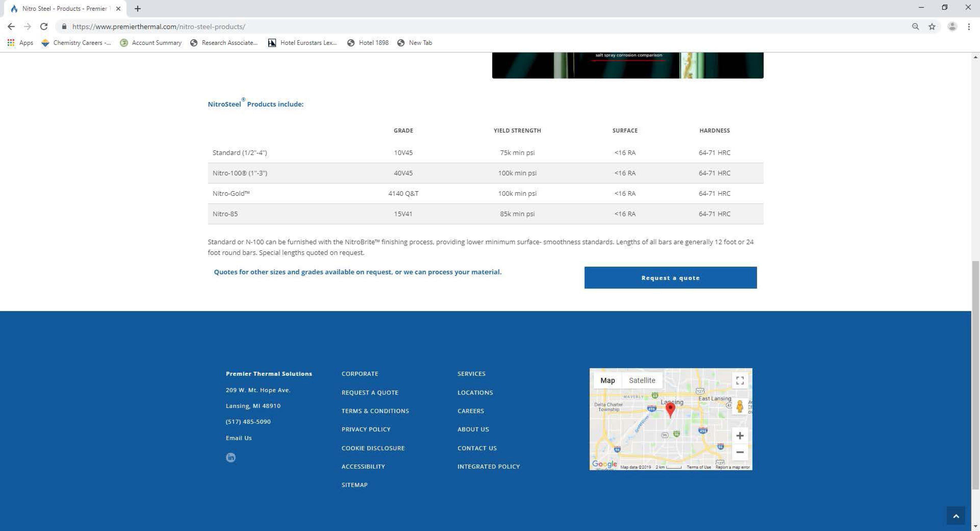Click the map fullscreen icon
This screenshot has width=980, height=531.
pyautogui.click(x=739, y=380)
